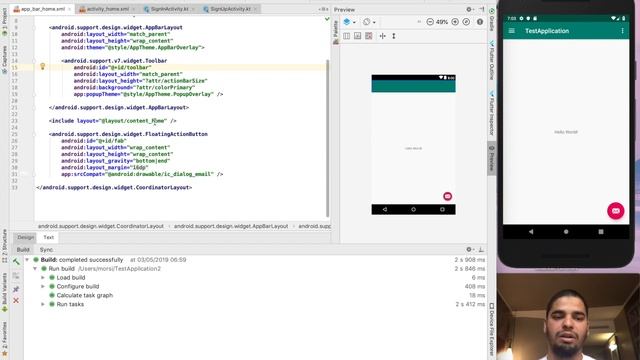This screenshot has width=640, height=360.
Task: Open the Gradle tool window tab
Action: [x=492, y=20]
